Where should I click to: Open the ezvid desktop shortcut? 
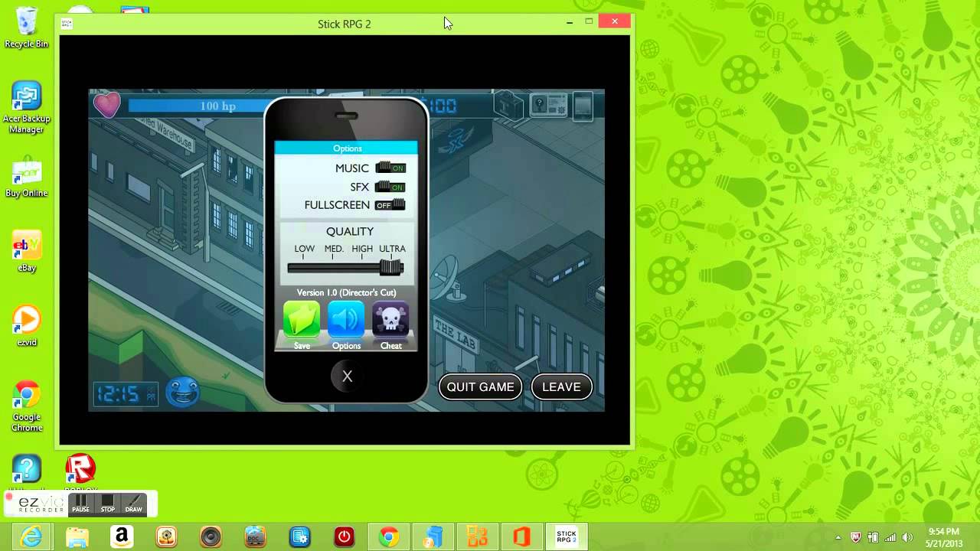pyautogui.click(x=27, y=327)
